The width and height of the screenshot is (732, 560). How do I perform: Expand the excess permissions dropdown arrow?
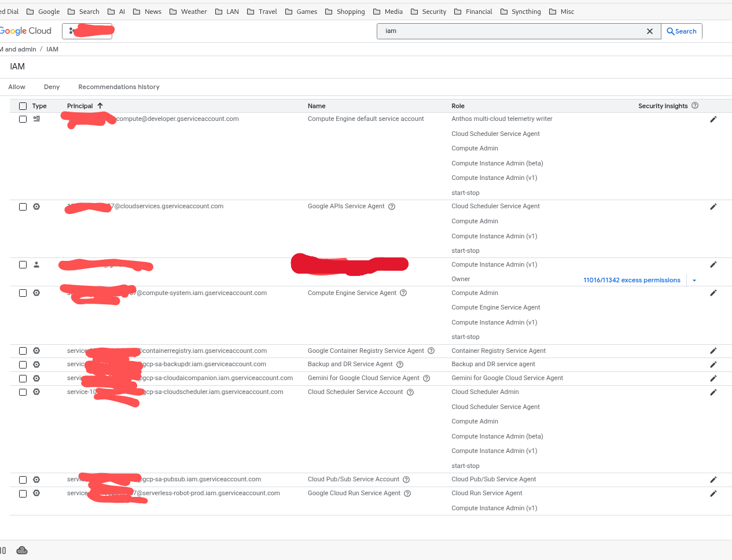694,280
